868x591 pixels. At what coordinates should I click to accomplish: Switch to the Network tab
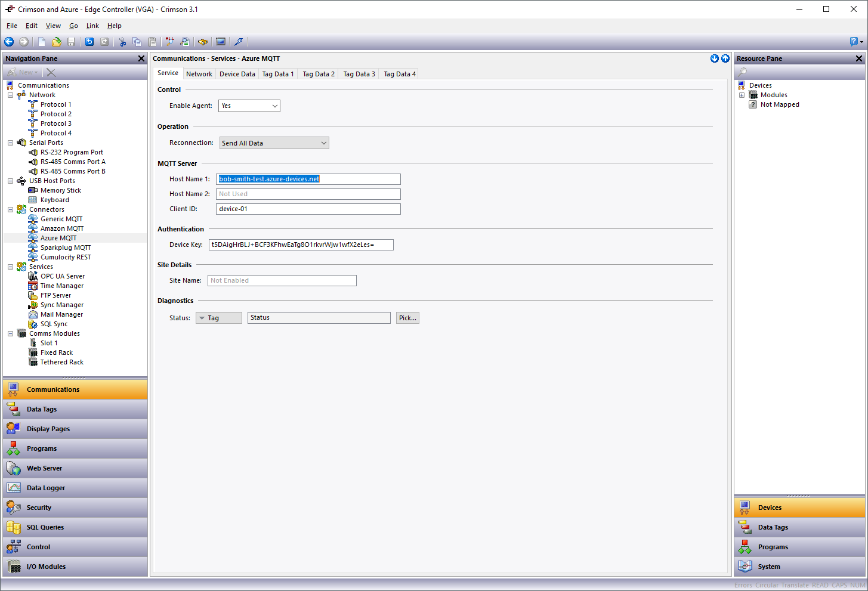tap(199, 74)
